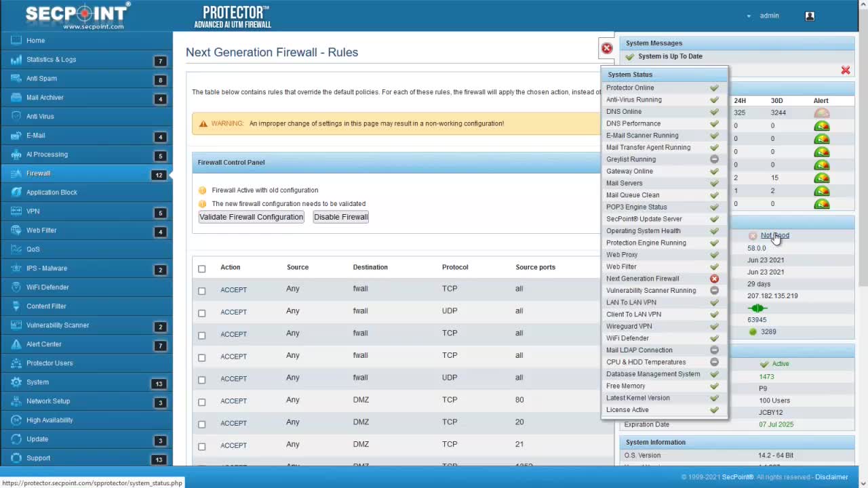Viewport: 868px width, 488px height.
Task: Click the Protector Users sidebar icon
Action: tap(16, 363)
